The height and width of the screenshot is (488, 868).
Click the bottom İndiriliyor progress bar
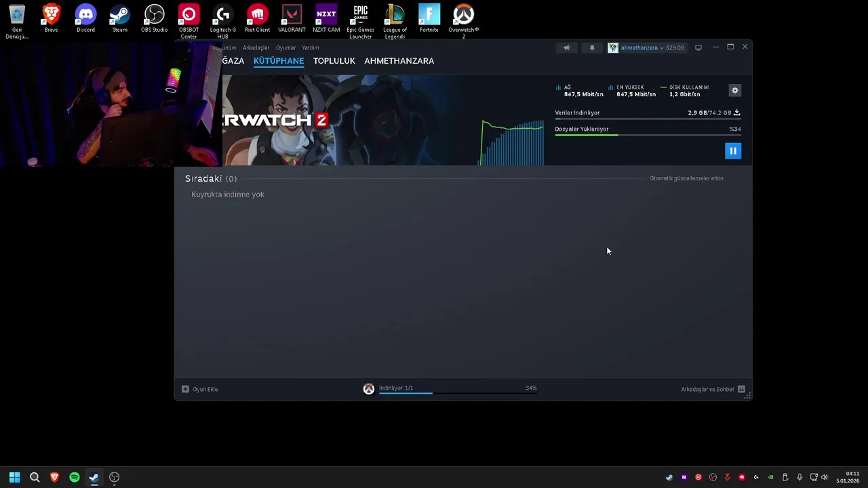point(458,392)
